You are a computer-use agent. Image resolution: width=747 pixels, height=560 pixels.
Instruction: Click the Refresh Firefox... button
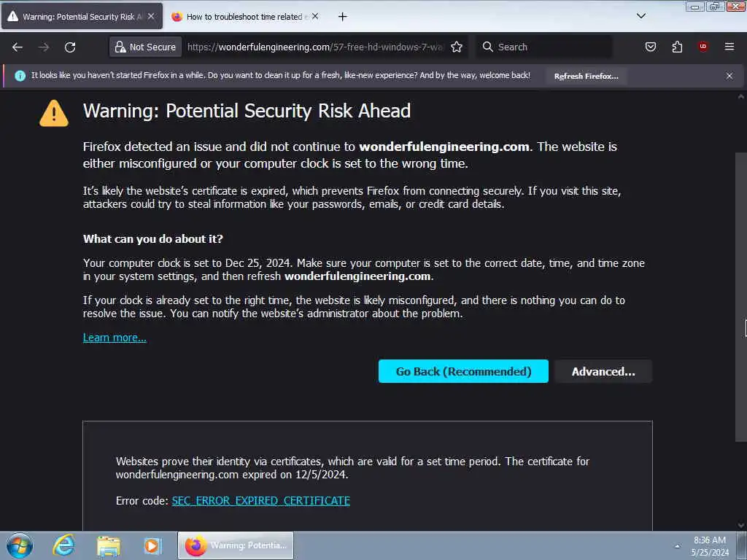coord(586,76)
